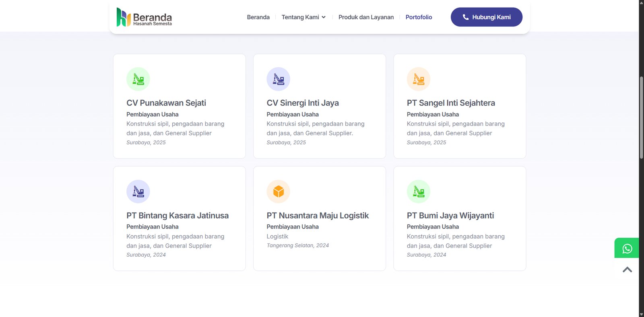This screenshot has width=644, height=317.
Task: Click the purple excavator icon for PT Bintang Kasara Jatinusa
Action: (x=138, y=191)
